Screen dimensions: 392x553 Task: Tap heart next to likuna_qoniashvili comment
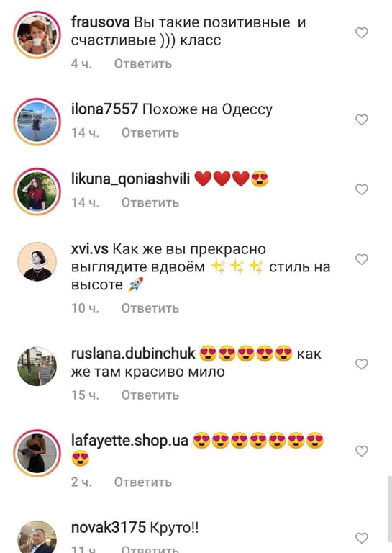[361, 189]
